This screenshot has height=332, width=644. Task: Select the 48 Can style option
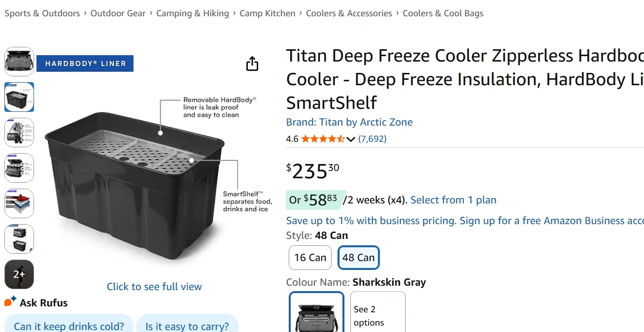(x=358, y=258)
